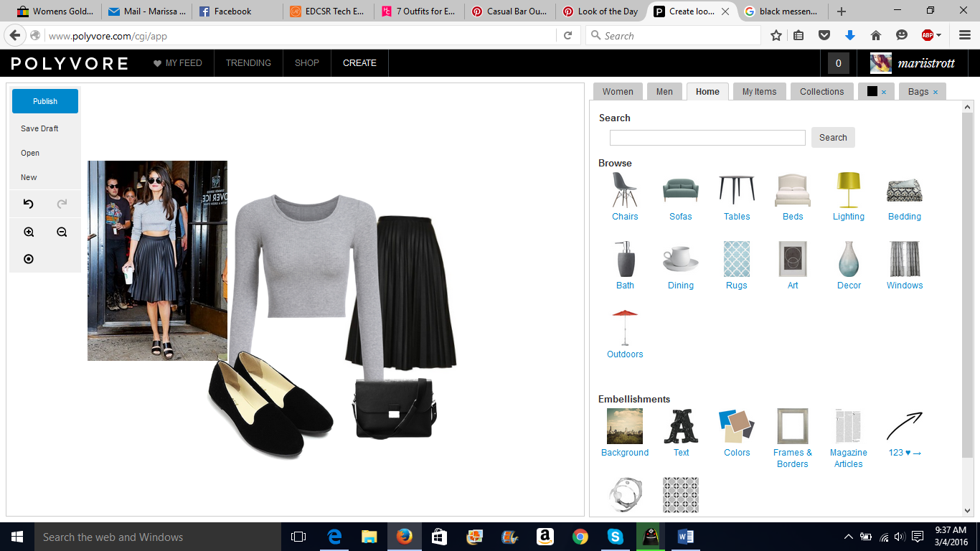Image resolution: width=980 pixels, height=551 pixels.
Task: Click the zoom in magnifier icon
Action: [29, 232]
